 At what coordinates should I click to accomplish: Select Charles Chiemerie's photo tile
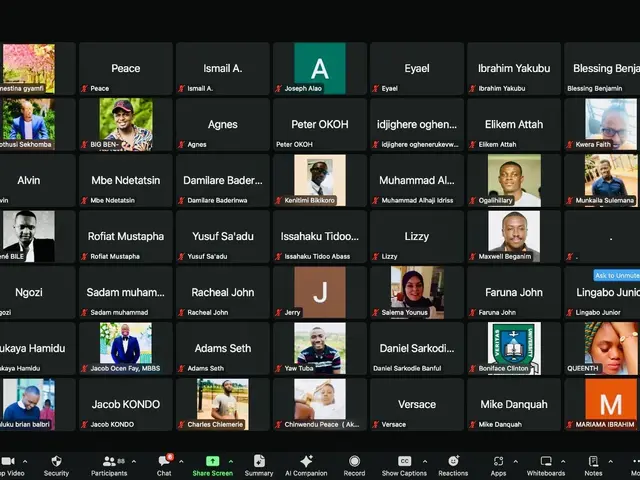coord(223,404)
